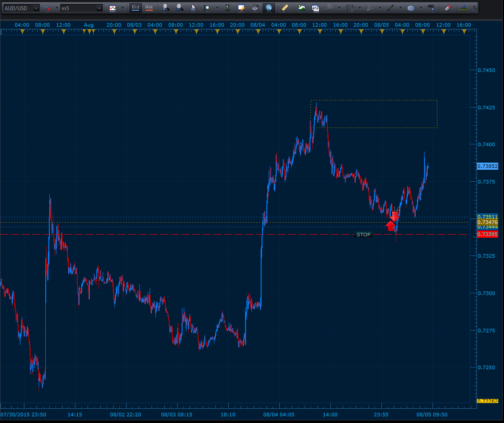Image resolution: width=504 pixels, height=423 pixels.
Task: Click the add image icon
Action: point(302,8)
